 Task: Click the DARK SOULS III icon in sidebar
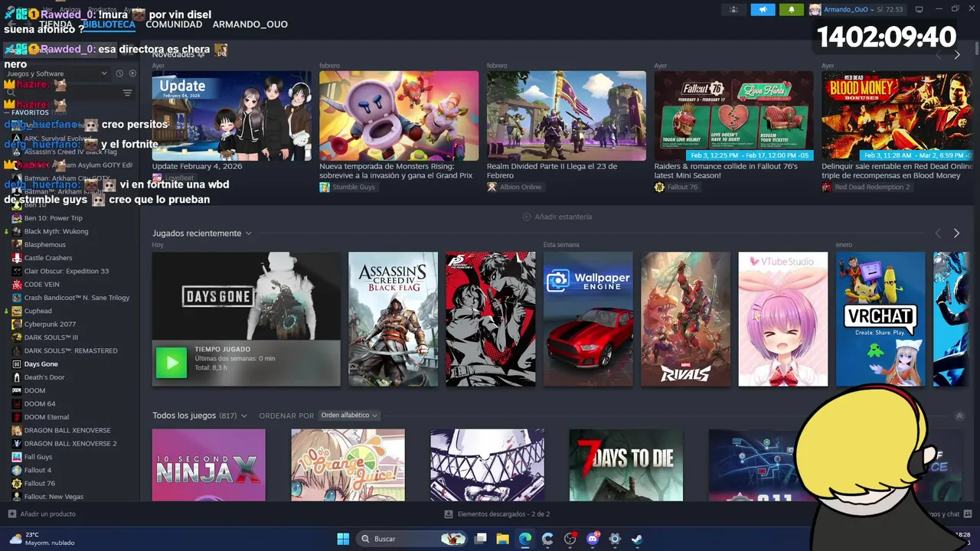17,337
